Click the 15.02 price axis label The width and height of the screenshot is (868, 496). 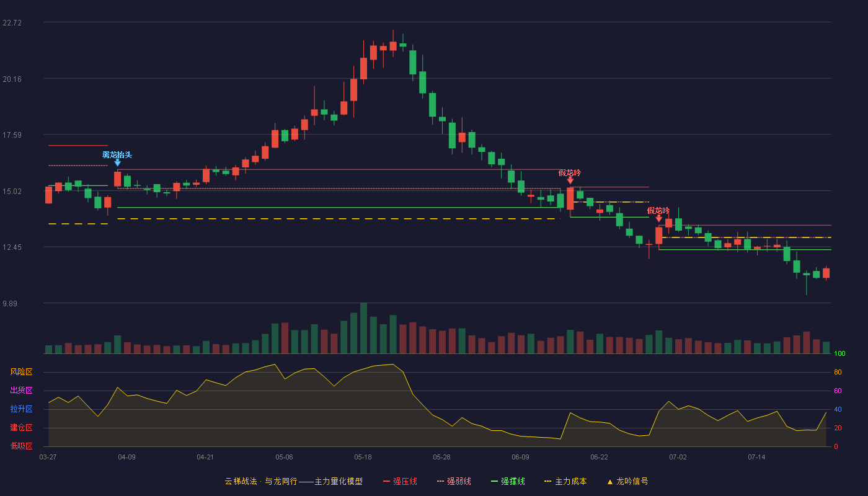point(12,192)
